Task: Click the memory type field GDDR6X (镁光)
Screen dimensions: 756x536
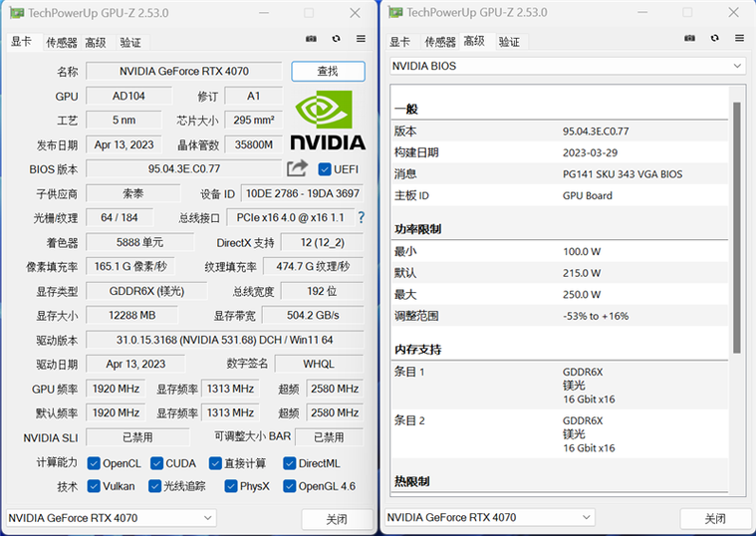Action: click(x=146, y=291)
